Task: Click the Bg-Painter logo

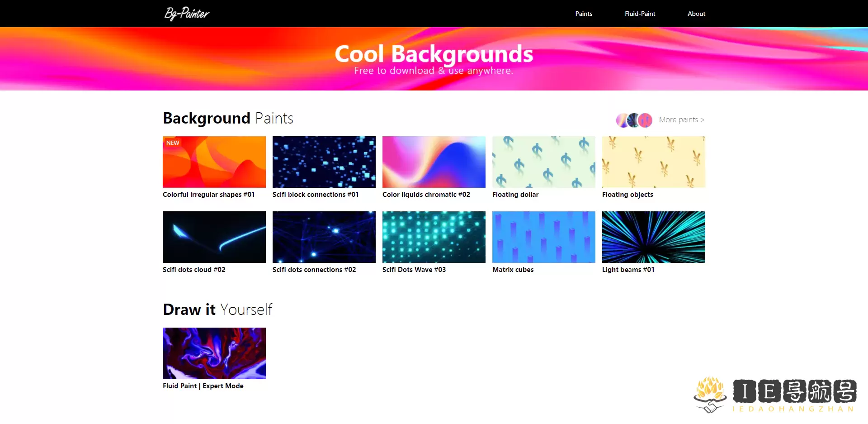Action: (187, 14)
